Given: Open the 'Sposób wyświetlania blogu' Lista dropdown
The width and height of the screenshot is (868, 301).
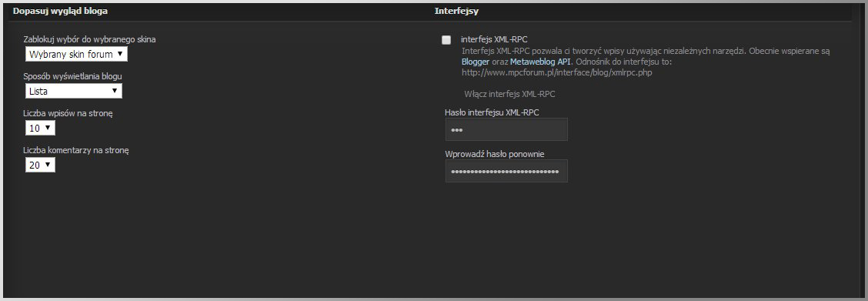Looking at the screenshot, I should pos(74,91).
